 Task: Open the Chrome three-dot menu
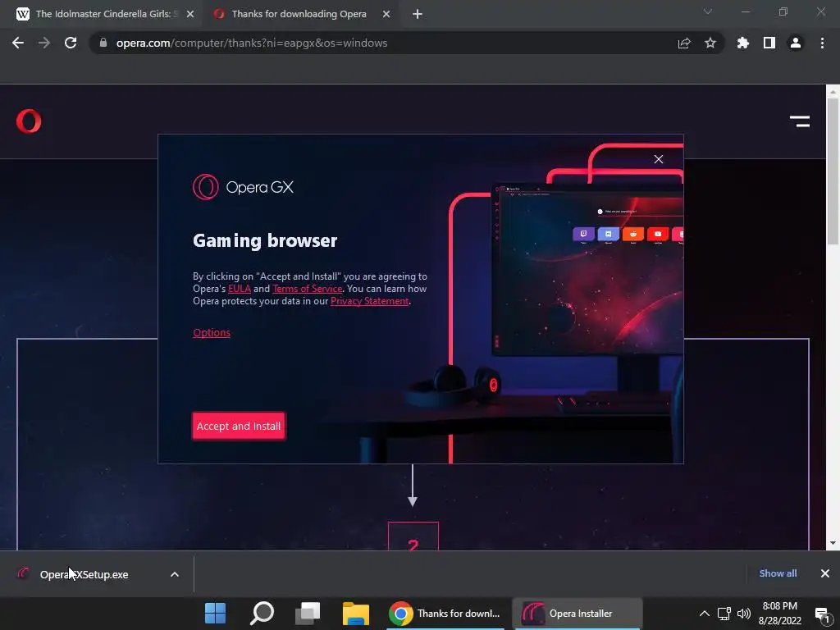point(822,43)
